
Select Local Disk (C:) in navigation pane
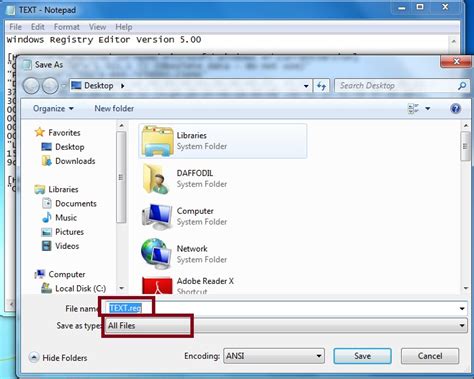coord(81,289)
